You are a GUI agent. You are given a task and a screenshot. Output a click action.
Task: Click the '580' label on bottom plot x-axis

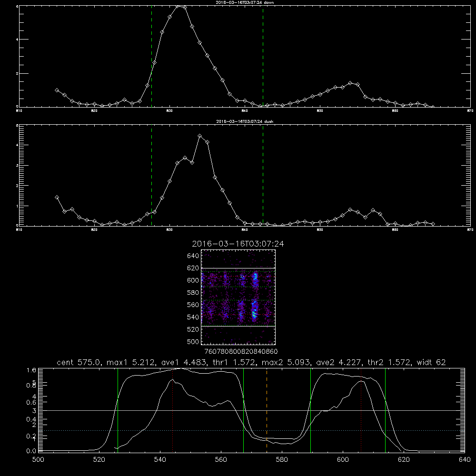click(282, 460)
